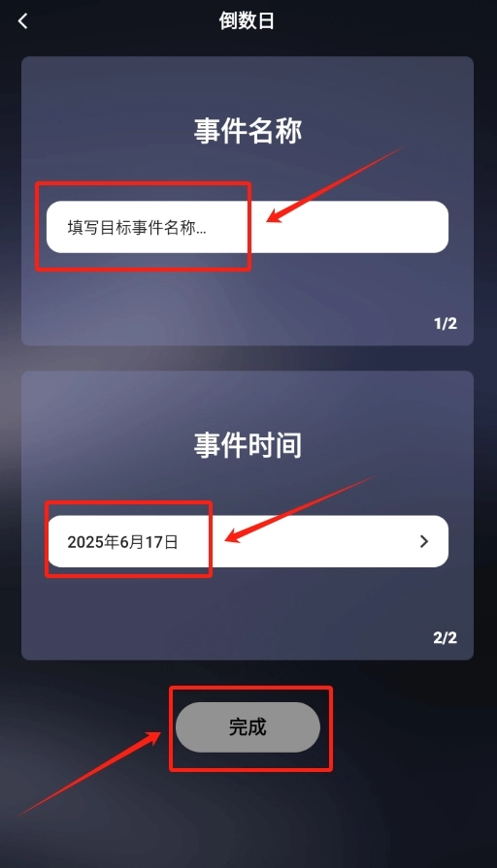The width and height of the screenshot is (497, 868).
Task: Tap the 2/2 step indicator
Action: coord(445,638)
